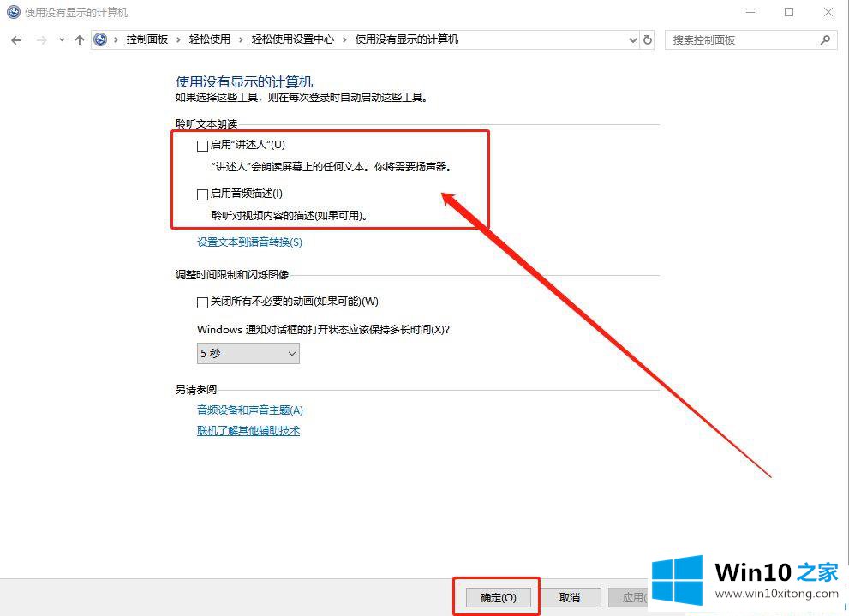Expand the chevron after 控制面板 breadcrumb
The height and width of the screenshot is (616, 849).
[178, 39]
